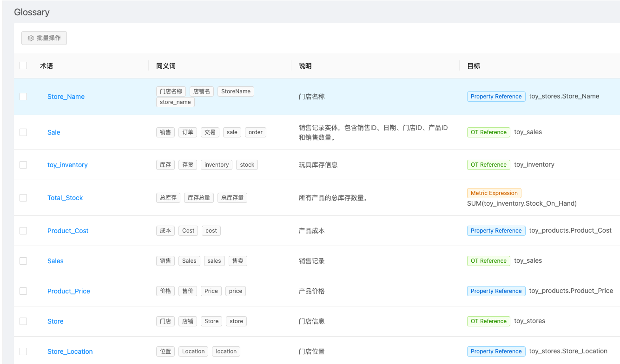Viewport: 620px width, 364px height.
Task: Click the SUM(toy_inventory.Stock_On_Hand) expression
Action: (522, 203)
